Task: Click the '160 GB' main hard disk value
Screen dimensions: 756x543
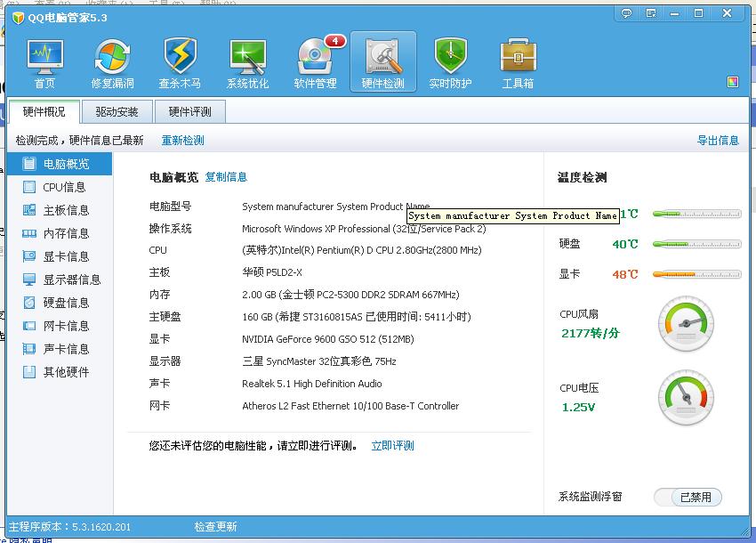Action: 357,317
